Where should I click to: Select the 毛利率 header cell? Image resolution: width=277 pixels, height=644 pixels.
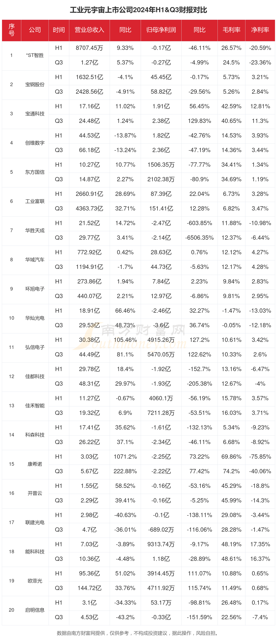tap(231, 30)
